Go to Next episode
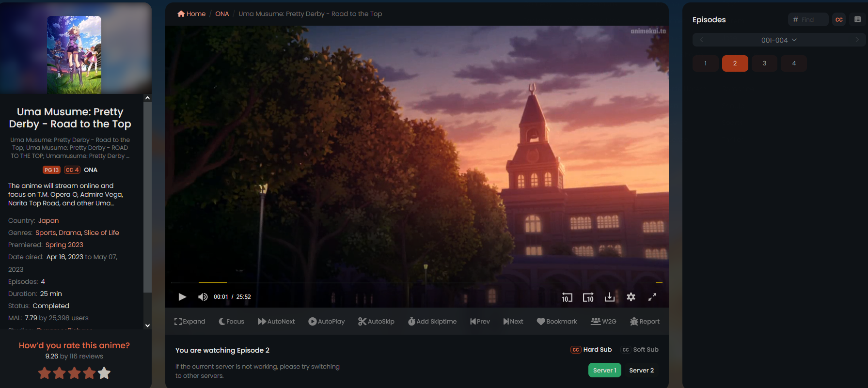 coord(513,322)
